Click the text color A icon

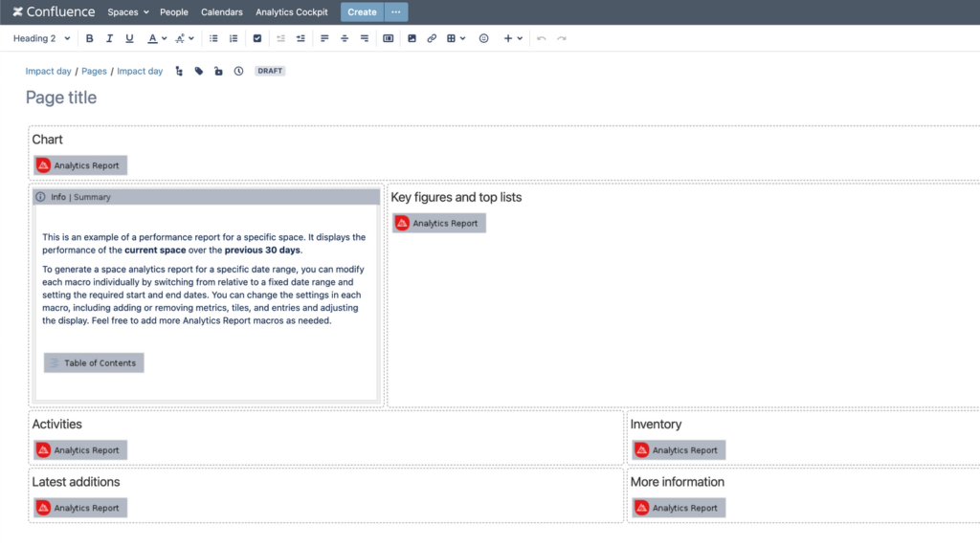click(x=152, y=38)
